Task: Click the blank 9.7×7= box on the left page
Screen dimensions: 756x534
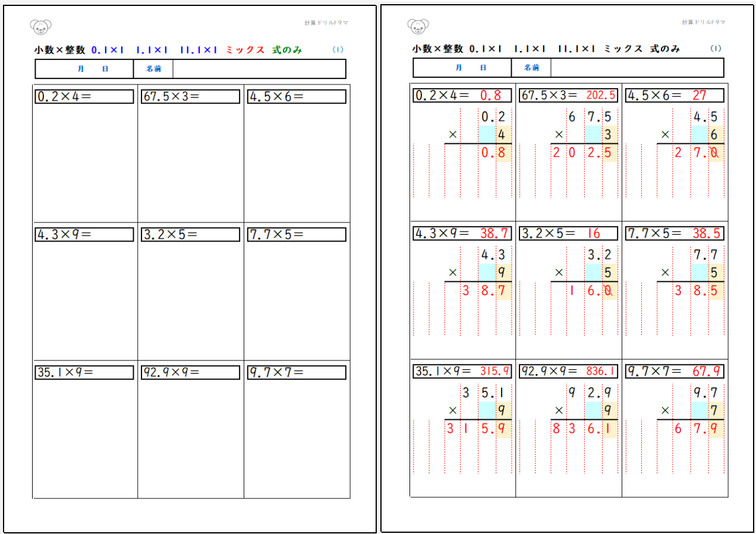Action: pos(297,372)
